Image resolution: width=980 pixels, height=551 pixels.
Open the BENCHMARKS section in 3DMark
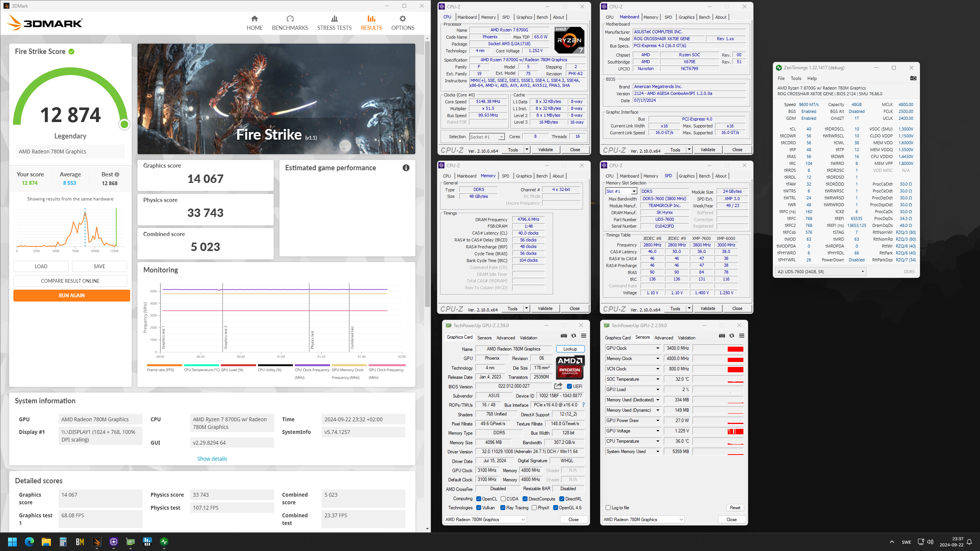[290, 23]
